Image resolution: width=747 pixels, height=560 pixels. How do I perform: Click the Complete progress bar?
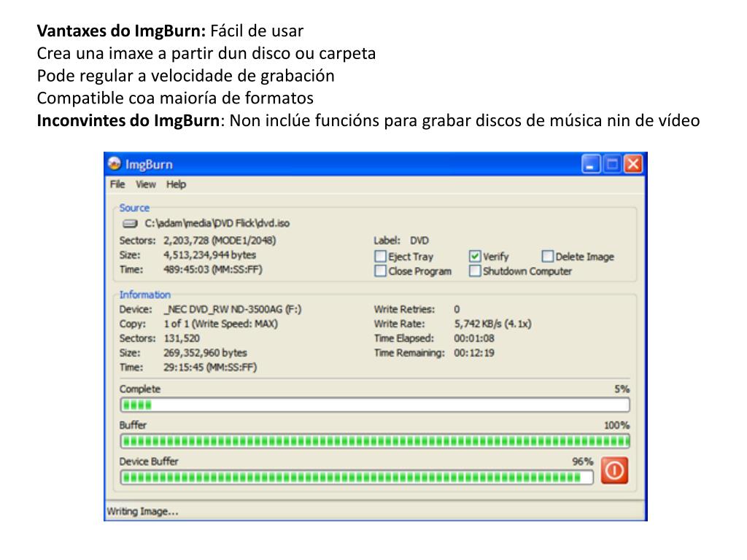[375, 405]
